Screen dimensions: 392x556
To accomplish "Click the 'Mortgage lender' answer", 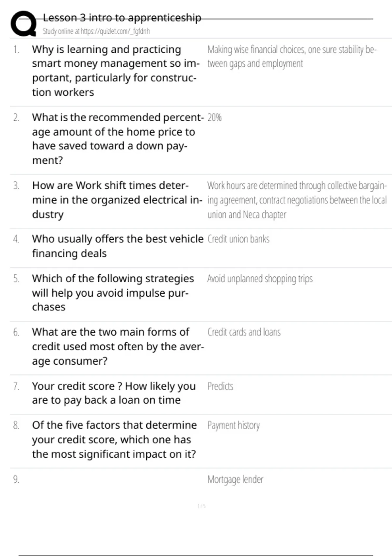I will (x=235, y=479).
